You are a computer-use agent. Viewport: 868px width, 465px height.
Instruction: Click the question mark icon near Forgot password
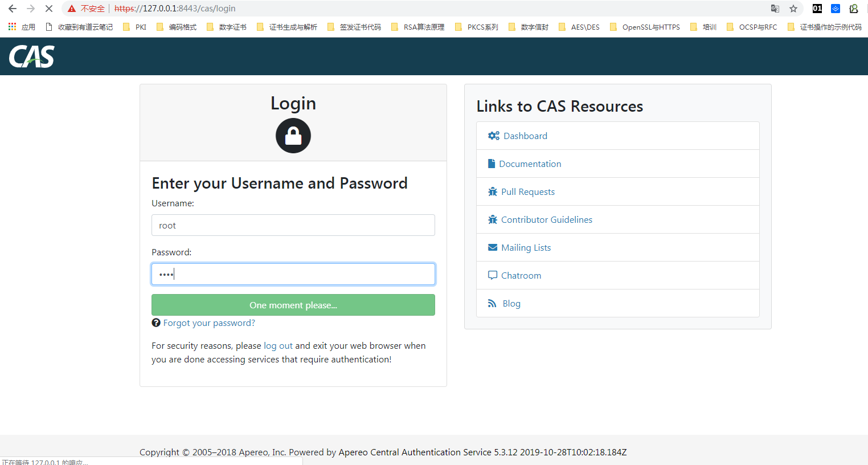(156, 323)
